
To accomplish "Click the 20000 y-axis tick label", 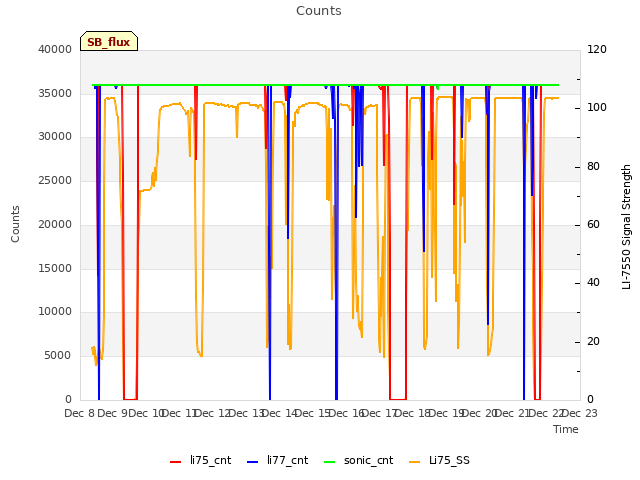I will point(55,224).
